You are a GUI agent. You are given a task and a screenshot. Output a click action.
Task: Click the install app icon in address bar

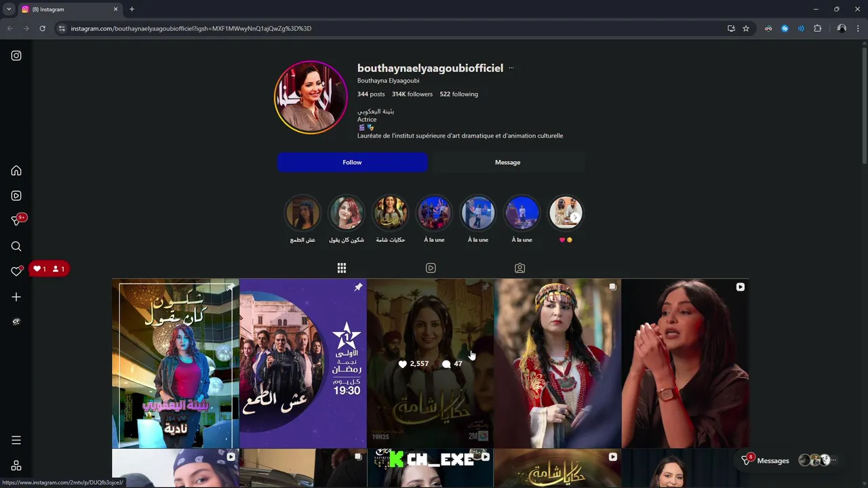(731, 28)
